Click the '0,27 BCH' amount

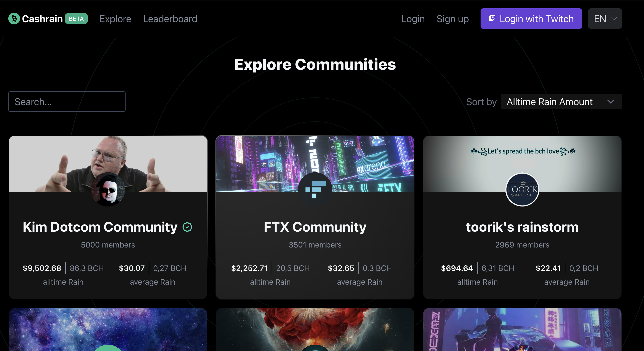[170, 268]
